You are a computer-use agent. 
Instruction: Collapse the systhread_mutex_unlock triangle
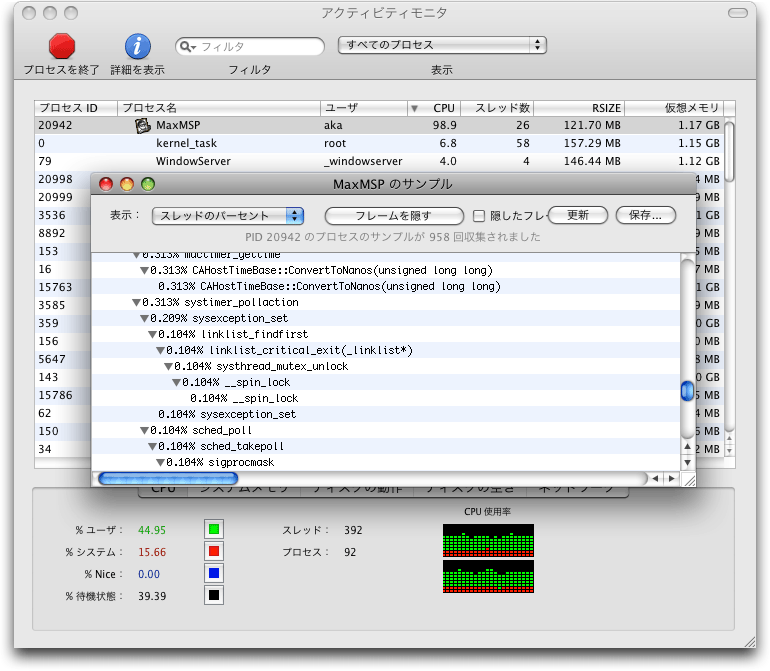(x=168, y=366)
